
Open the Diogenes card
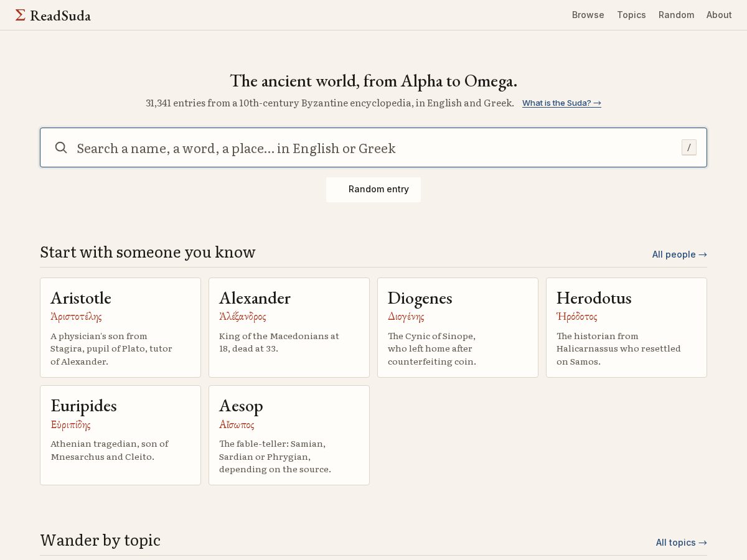click(x=458, y=327)
